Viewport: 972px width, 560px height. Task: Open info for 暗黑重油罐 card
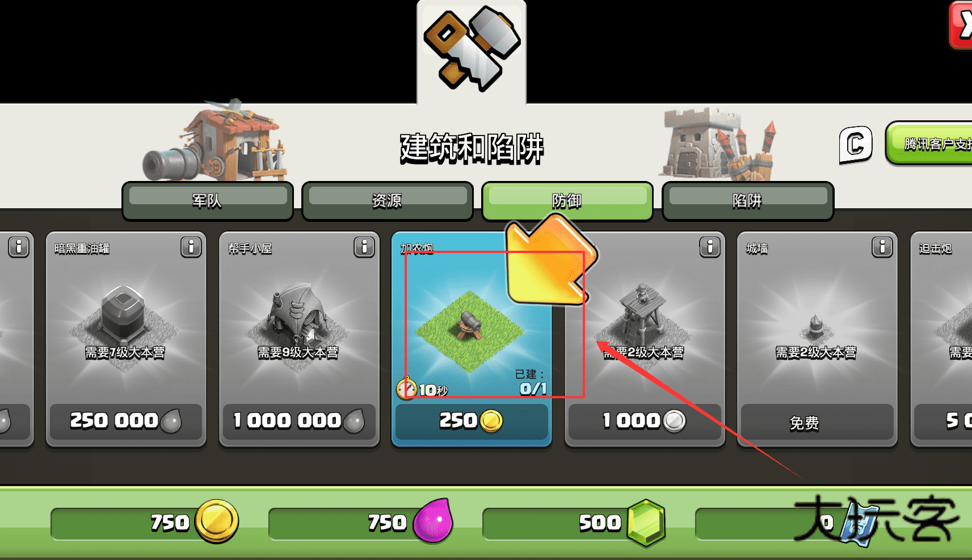tap(191, 247)
